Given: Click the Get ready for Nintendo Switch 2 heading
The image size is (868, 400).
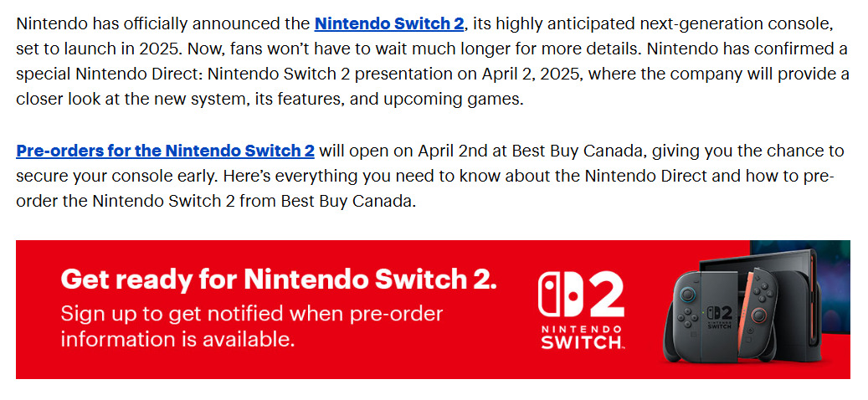Looking at the screenshot, I should [x=279, y=279].
